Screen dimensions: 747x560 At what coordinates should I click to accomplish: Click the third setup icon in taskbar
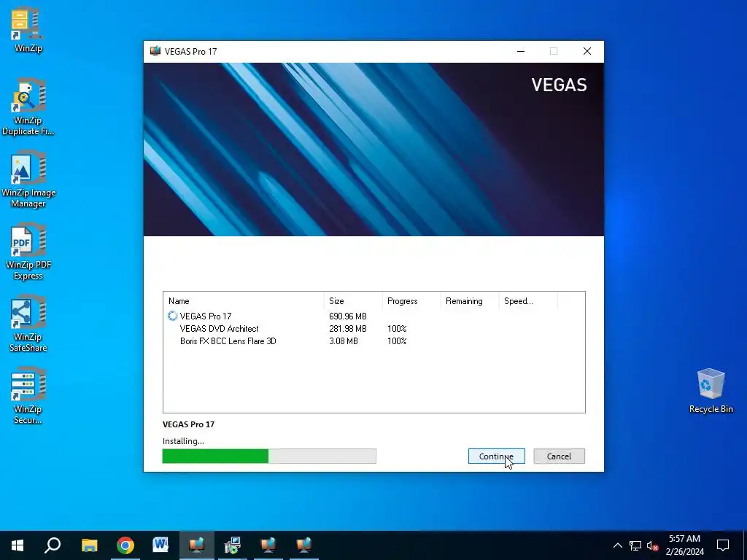pos(268,545)
